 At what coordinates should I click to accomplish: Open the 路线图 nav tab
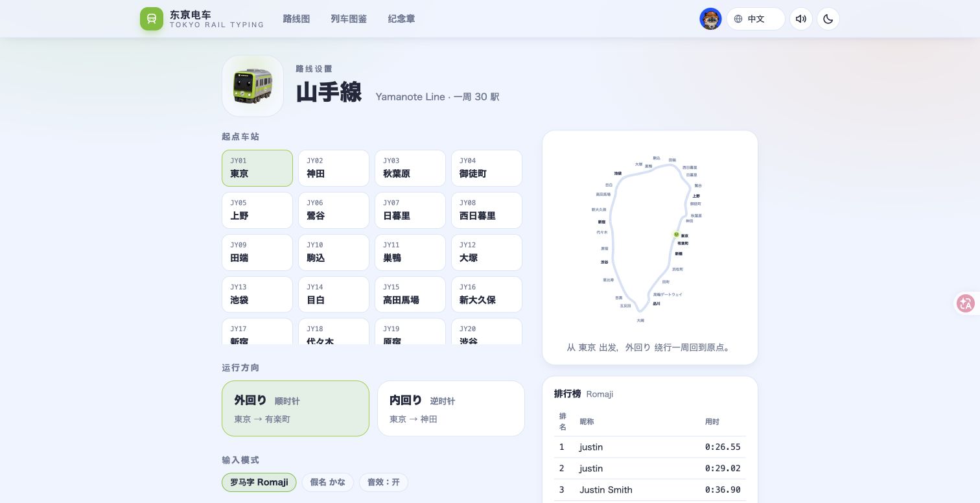296,19
